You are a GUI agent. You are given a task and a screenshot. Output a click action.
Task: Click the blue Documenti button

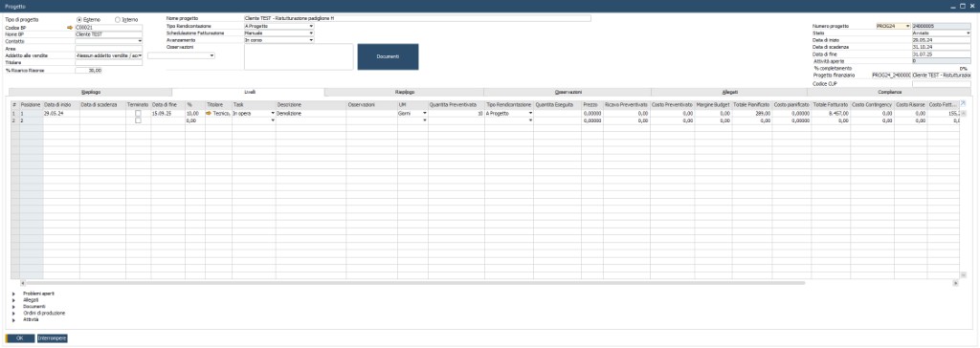tap(388, 56)
